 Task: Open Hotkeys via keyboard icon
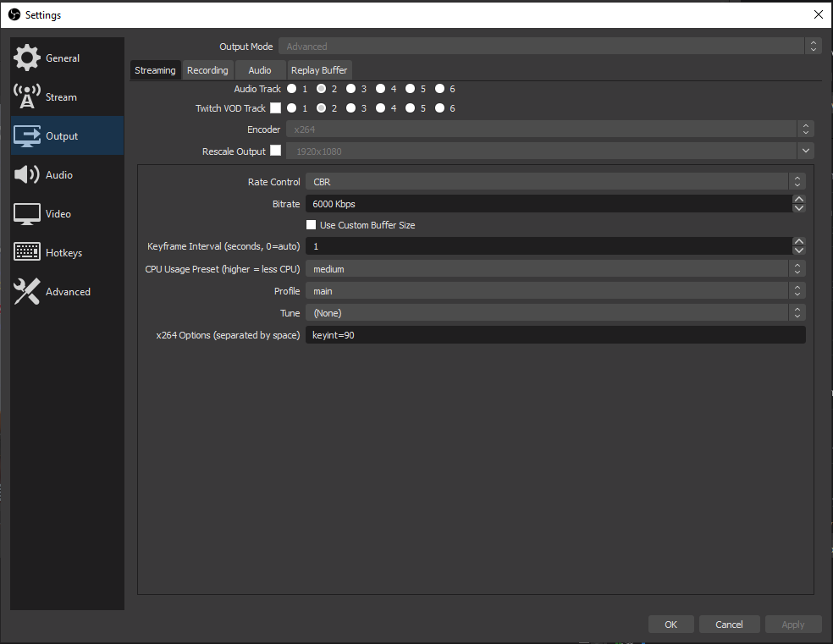click(x=25, y=252)
